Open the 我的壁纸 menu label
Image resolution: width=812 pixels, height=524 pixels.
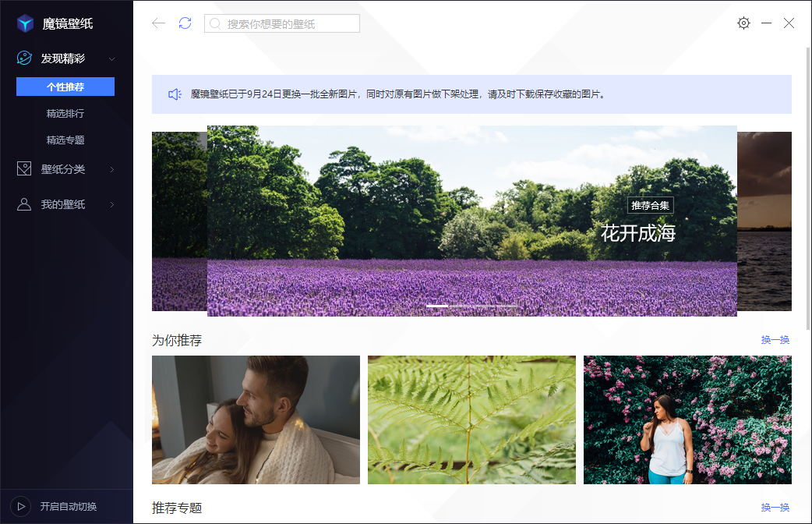(63, 204)
